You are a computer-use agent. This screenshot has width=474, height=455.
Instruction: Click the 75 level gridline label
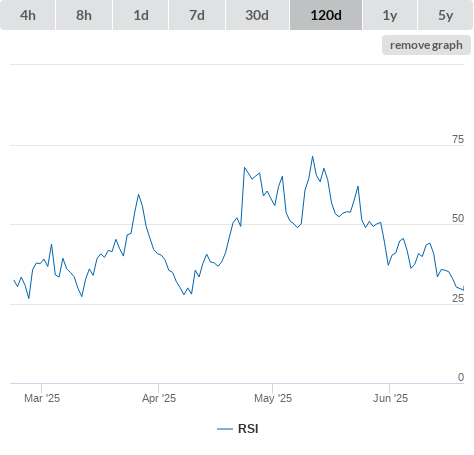458,139
